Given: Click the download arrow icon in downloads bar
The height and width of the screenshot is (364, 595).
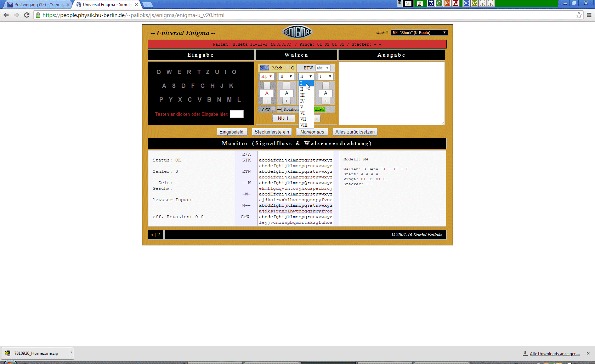Looking at the screenshot, I should click(x=525, y=353).
